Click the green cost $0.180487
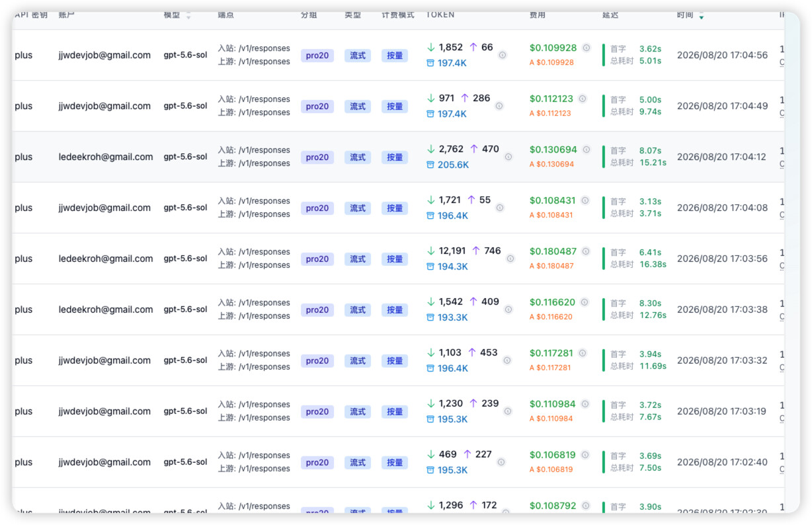The image size is (812, 525). 553,251
